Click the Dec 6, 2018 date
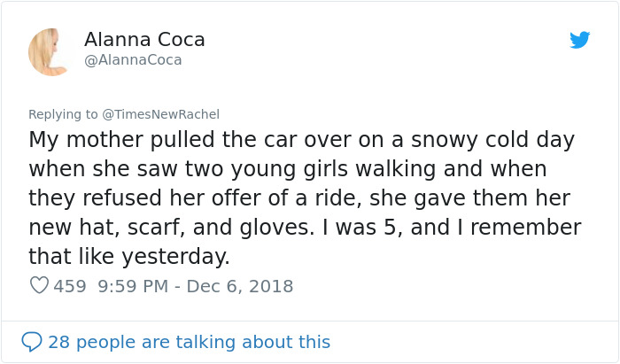 241,286
